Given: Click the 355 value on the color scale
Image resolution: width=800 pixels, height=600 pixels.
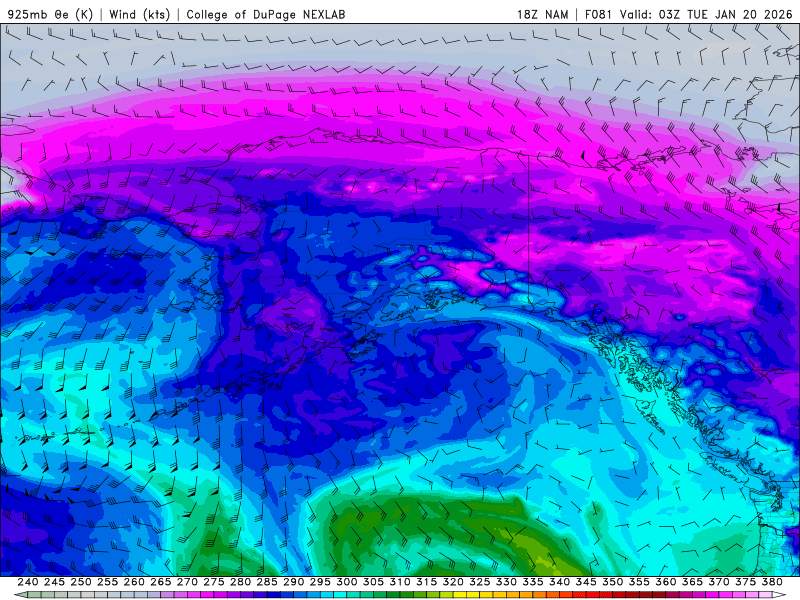Looking at the screenshot, I should coord(639,582).
